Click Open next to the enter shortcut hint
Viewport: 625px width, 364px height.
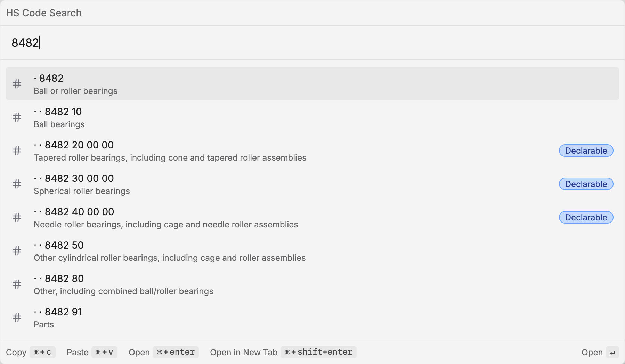pos(139,352)
